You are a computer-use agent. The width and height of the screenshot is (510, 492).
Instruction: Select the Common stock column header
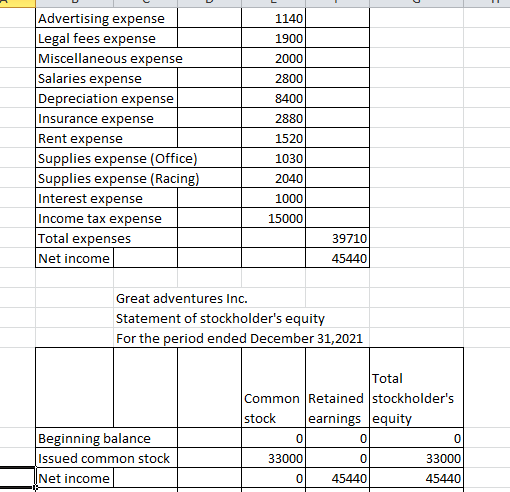[x=273, y=388]
